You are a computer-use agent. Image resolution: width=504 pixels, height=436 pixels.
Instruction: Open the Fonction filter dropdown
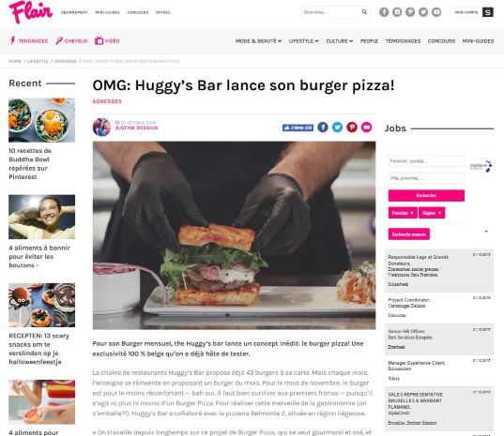click(x=403, y=213)
